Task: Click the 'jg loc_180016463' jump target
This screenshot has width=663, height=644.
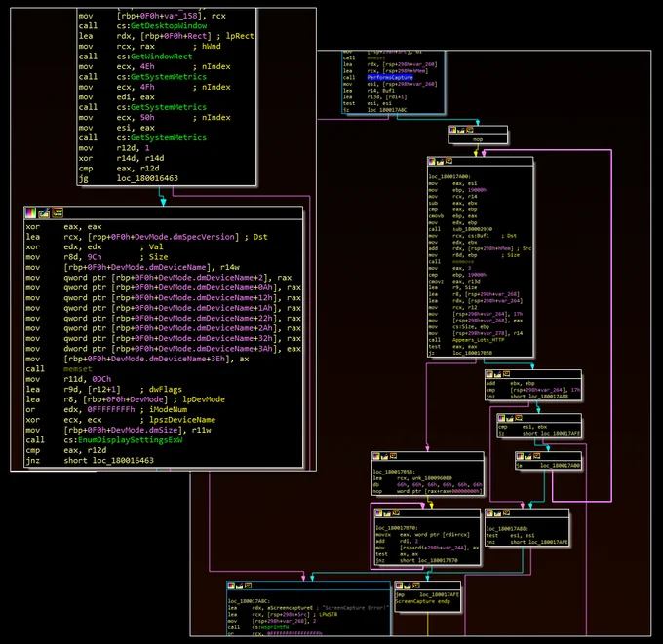Action: click(x=147, y=178)
